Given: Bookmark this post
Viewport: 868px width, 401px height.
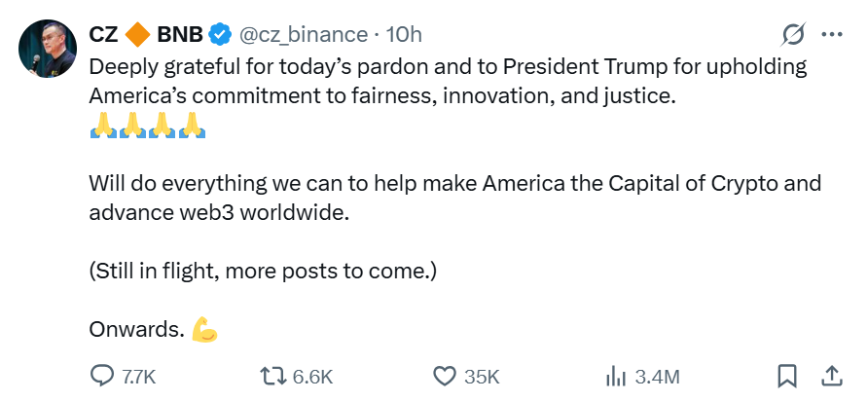Looking at the screenshot, I should (x=787, y=376).
